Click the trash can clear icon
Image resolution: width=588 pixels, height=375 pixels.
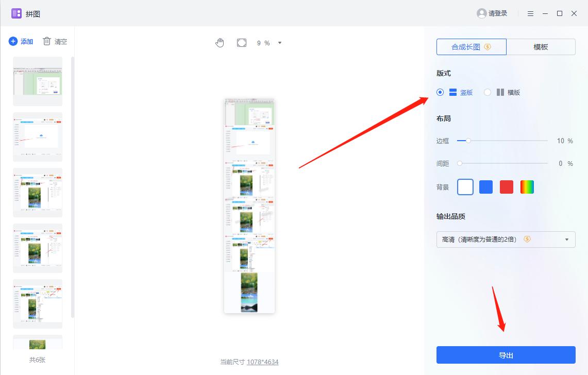coord(47,41)
